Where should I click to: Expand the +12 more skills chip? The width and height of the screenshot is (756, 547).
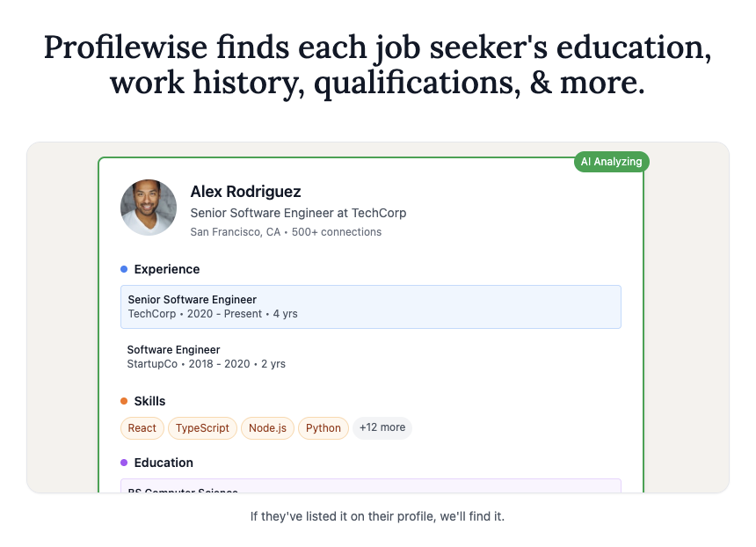coord(382,428)
